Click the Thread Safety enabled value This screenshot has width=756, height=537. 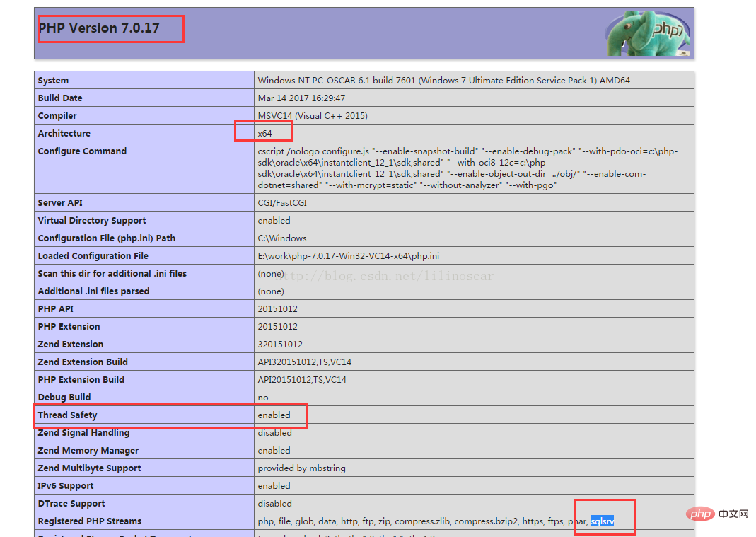pyautogui.click(x=274, y=415)
